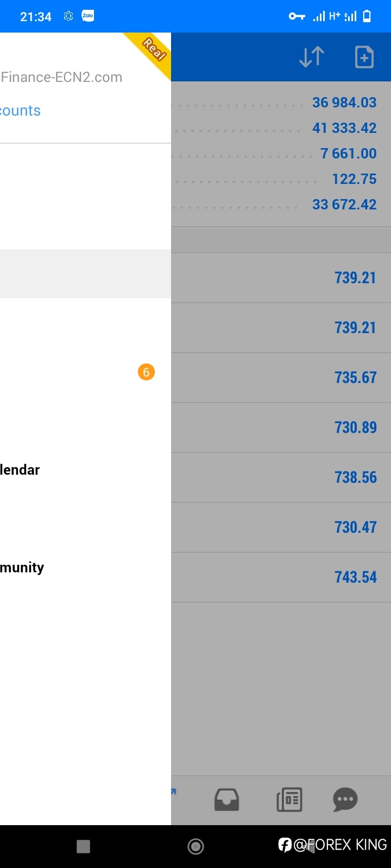391x868 pixels.
Task: Select the highlighted drawer menu row
Action: 85,274
